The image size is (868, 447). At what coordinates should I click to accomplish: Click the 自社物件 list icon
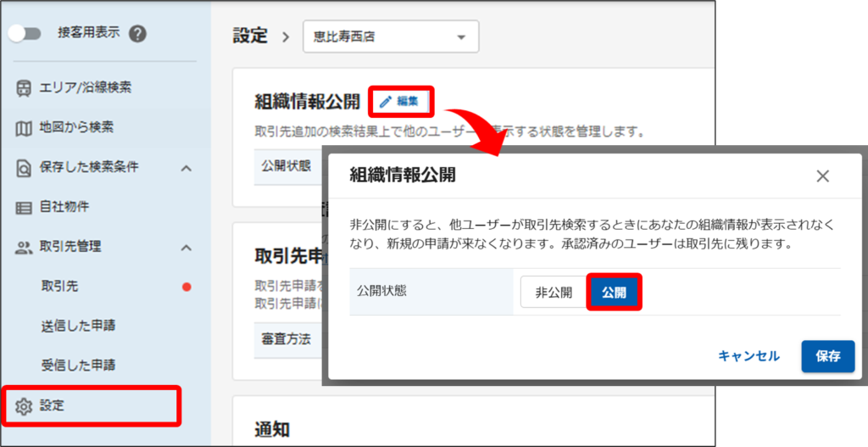click(24, 207)
